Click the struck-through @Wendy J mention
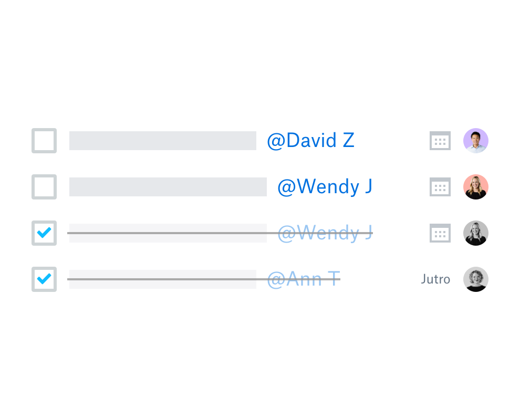The height and width of the screenshot is (420, 520). tap(325, 233)
